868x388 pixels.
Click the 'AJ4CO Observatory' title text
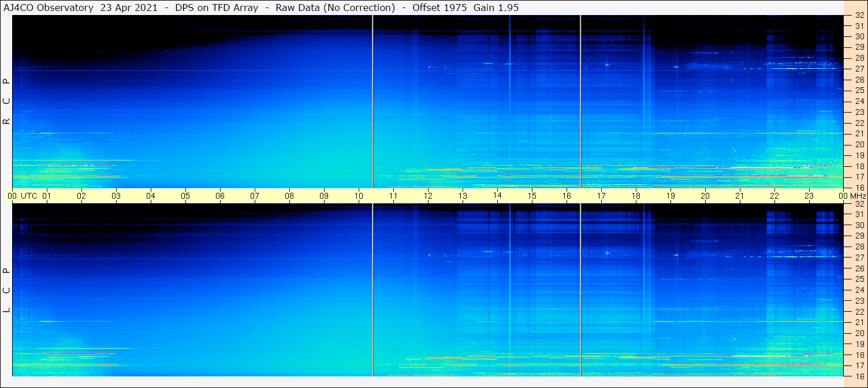tap(47, 8)
